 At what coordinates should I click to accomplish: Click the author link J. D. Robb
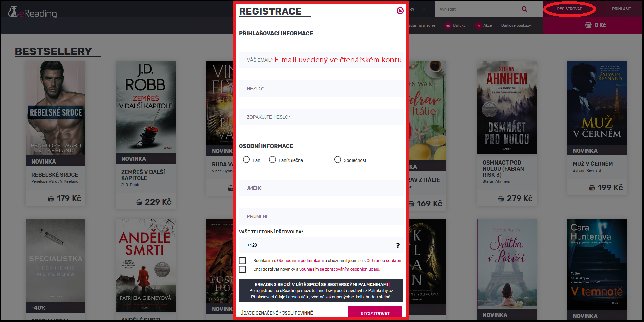(x=130, y=185)
